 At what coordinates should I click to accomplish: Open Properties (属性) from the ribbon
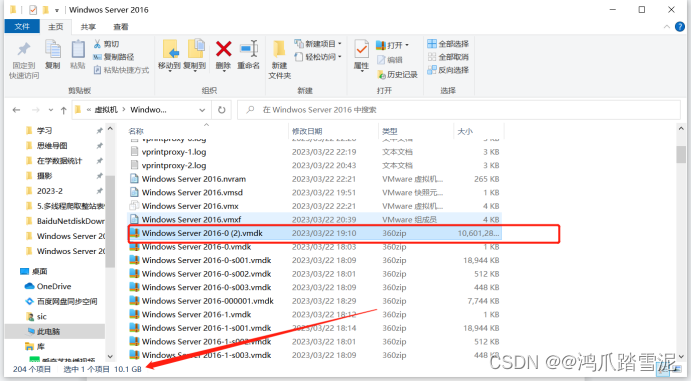361,55
